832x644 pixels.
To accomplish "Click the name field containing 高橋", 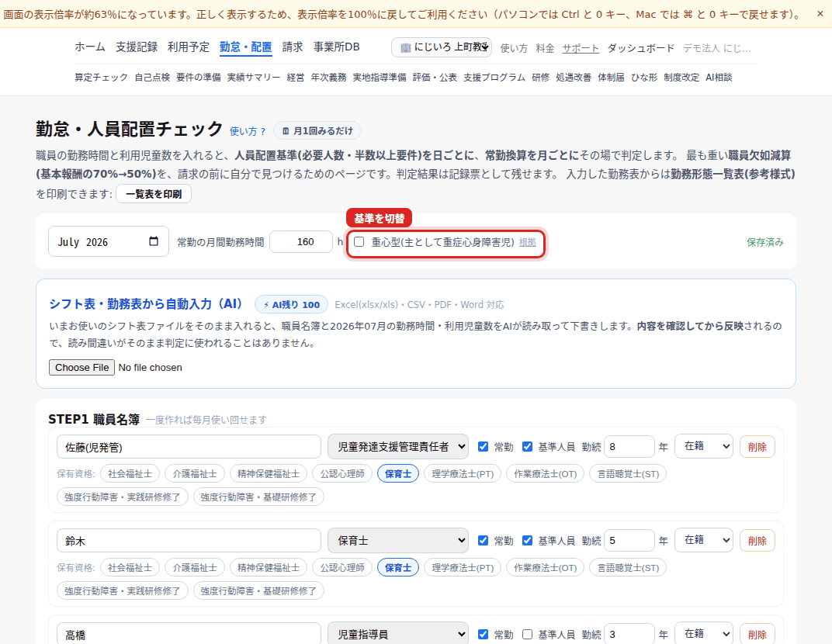I will pyautogui.click(x=189, y=635).
